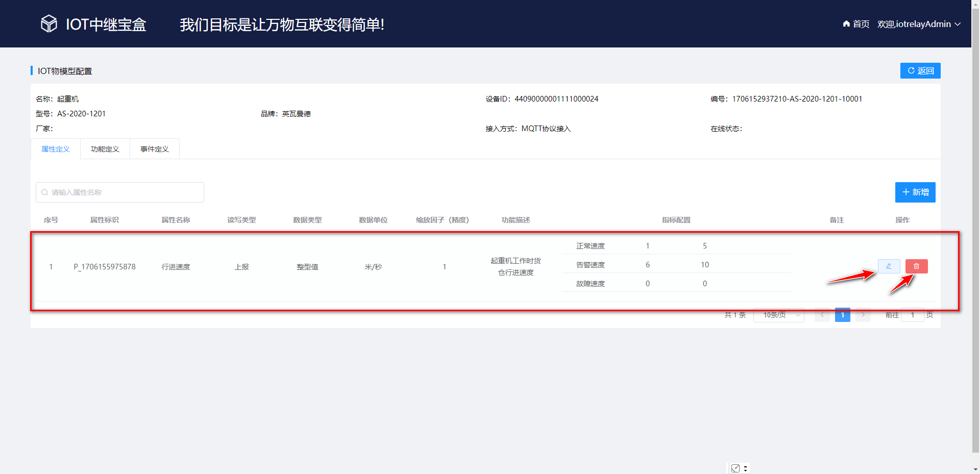Click the edit pencil icon for 行进速度 row
This screenshot has height=474, width=980.
889,266
